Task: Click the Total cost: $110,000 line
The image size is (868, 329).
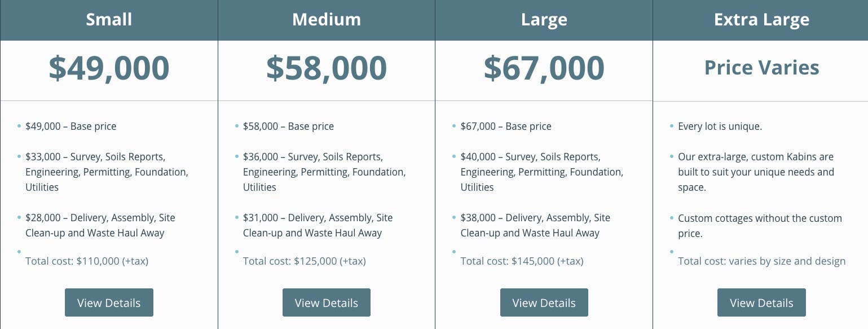Action: tap(87, 261)
